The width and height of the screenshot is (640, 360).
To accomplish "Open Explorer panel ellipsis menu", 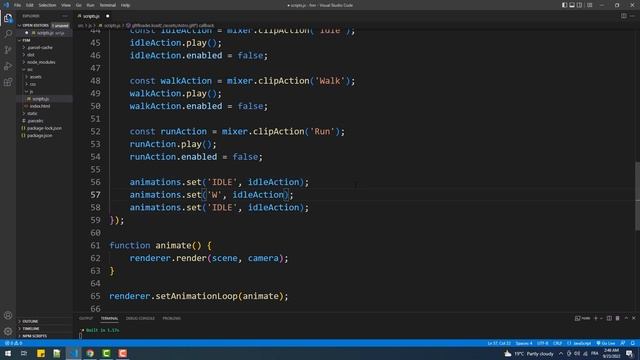I will click(x=65, y=16).
